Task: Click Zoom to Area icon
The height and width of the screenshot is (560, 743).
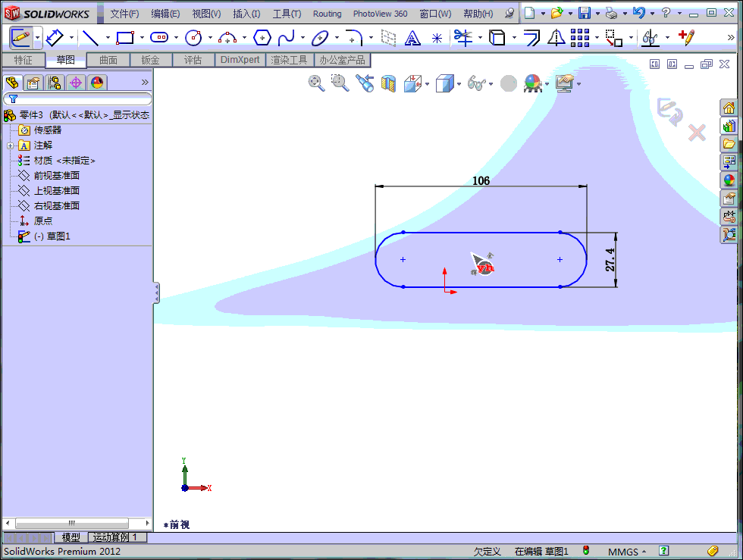Action: 340,83
